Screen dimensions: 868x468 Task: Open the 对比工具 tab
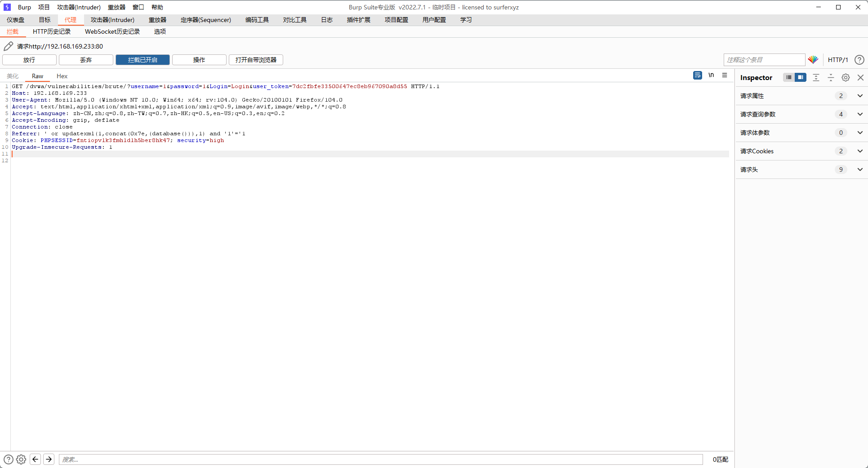tap(295, 20)
